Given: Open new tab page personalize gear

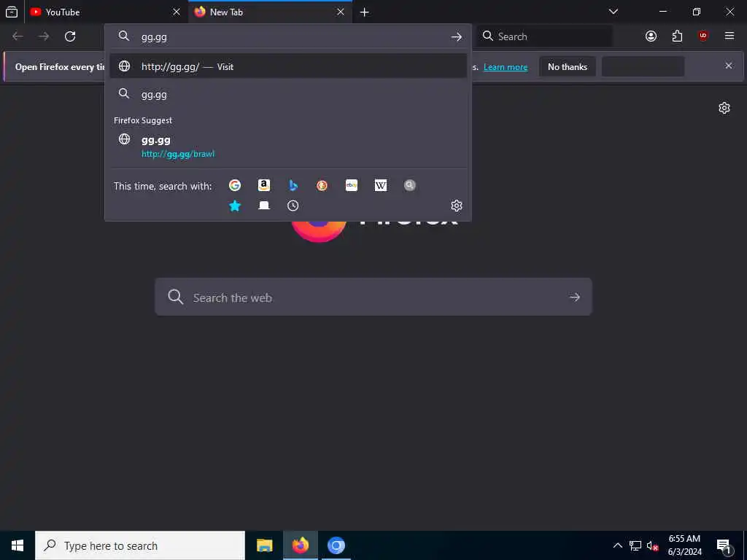Looking at the screenshot, I should (724, 108).
